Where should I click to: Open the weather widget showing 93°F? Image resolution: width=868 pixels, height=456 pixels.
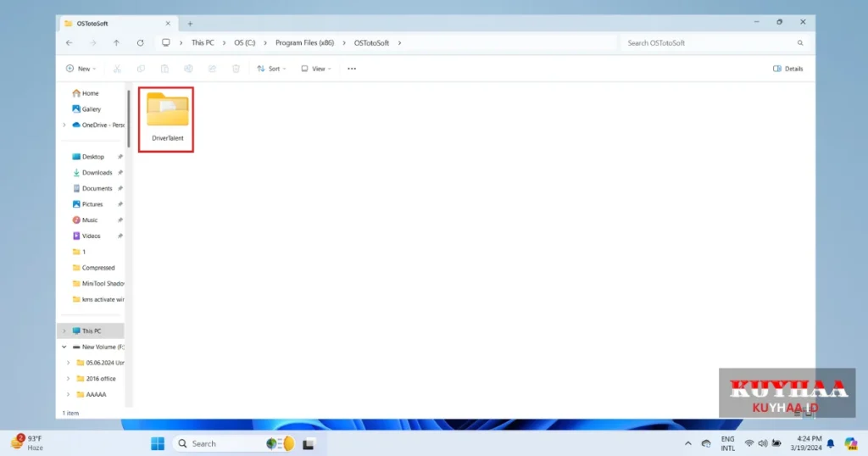28,442
